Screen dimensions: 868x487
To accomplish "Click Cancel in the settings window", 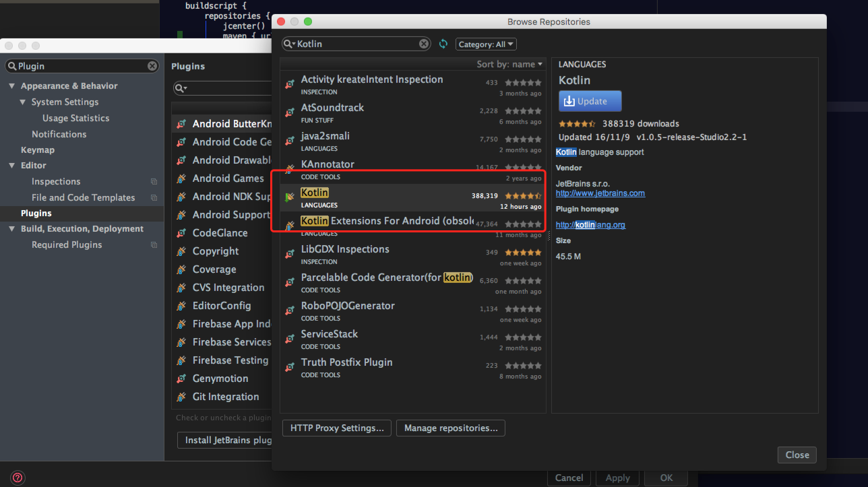I will pos(569,478).
